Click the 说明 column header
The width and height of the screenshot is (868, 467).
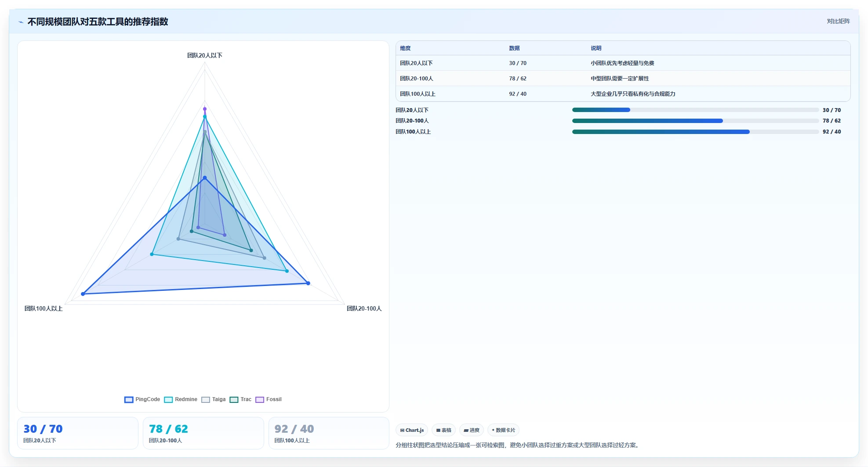click(596, 48)
